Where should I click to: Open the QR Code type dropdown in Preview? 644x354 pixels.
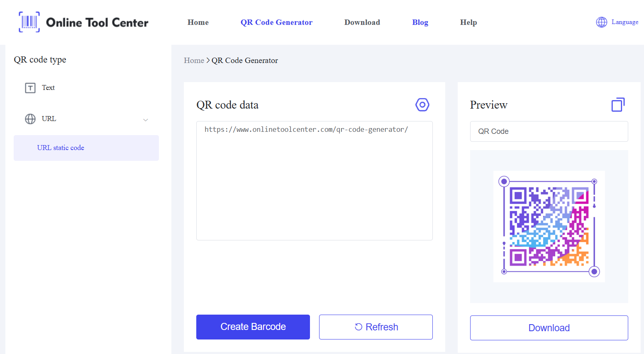click(549, 131)
